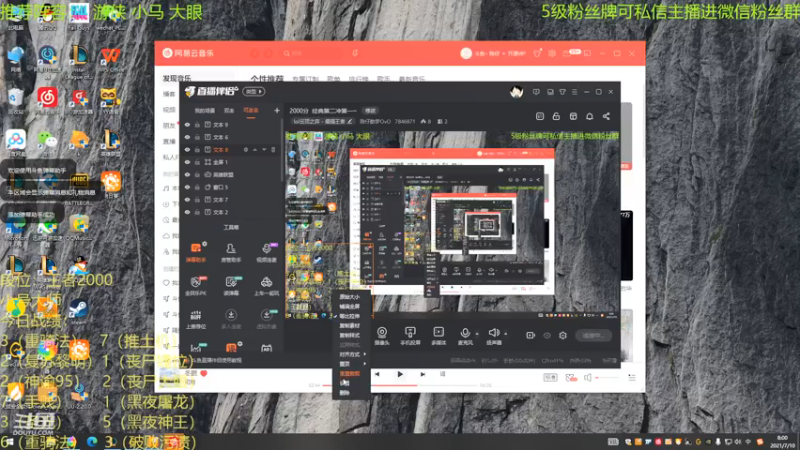The height and width of the screenshot is (450, 800).
Task: Toggle visibility of 窗口 5 source
Action: pos(187,187)
